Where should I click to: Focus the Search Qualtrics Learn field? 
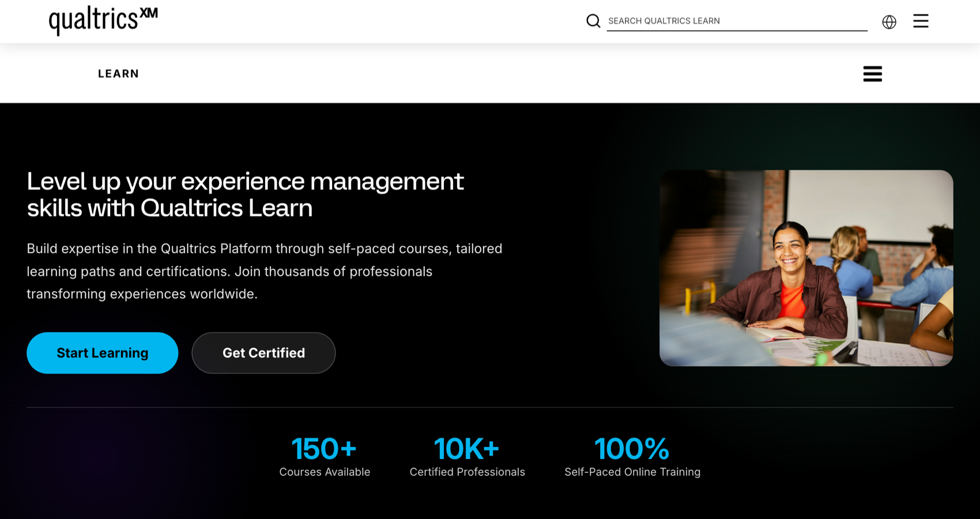[737, 21]
